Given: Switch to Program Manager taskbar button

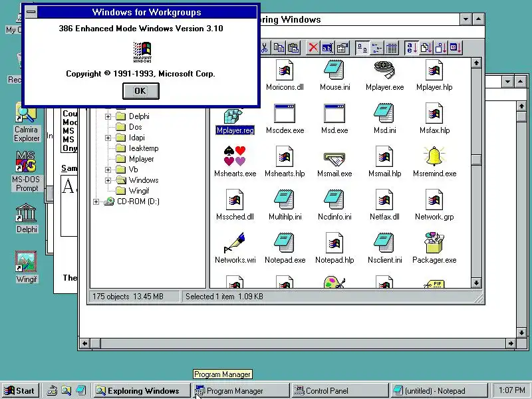Looking at the screenshot, I should click(x=241, y=391).
